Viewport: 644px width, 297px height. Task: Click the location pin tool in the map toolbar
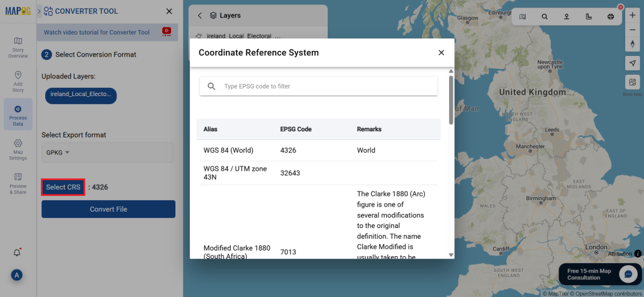click(x=567, y=17)
